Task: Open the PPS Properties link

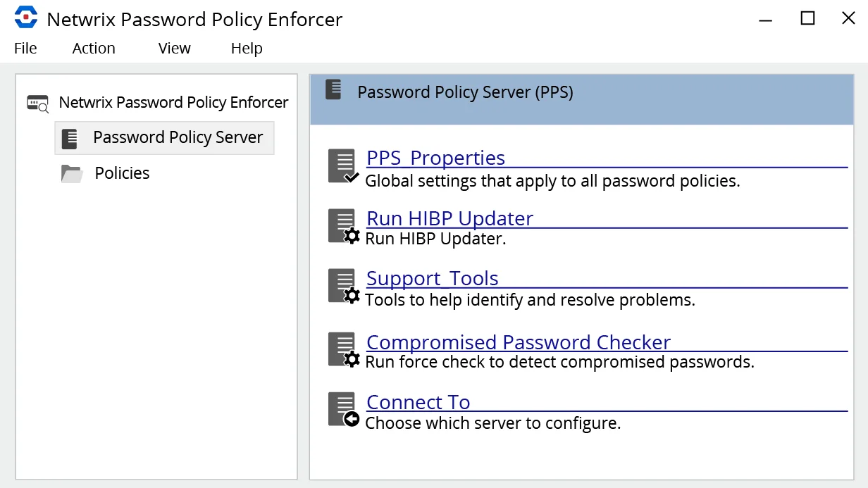Action: point(435,158)
